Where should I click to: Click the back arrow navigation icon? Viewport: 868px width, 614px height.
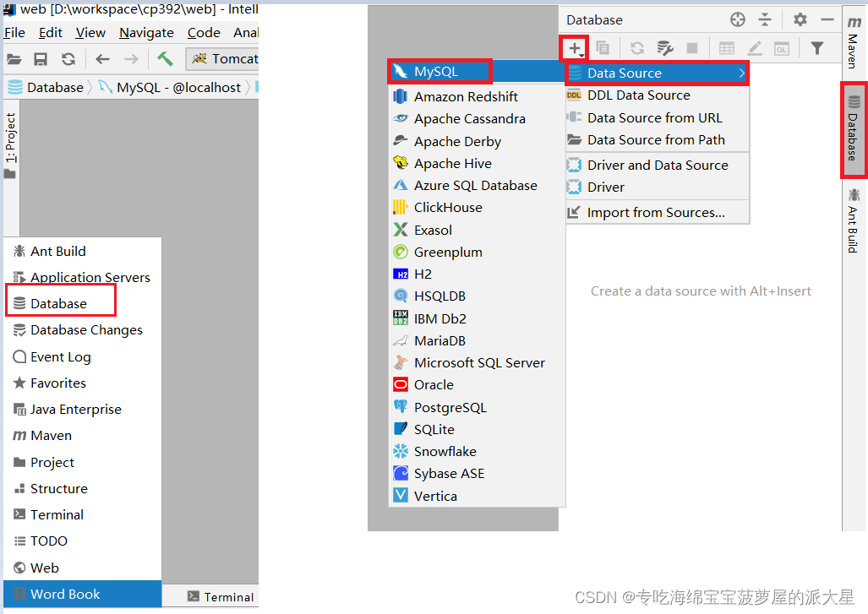[x=102, y=59]
